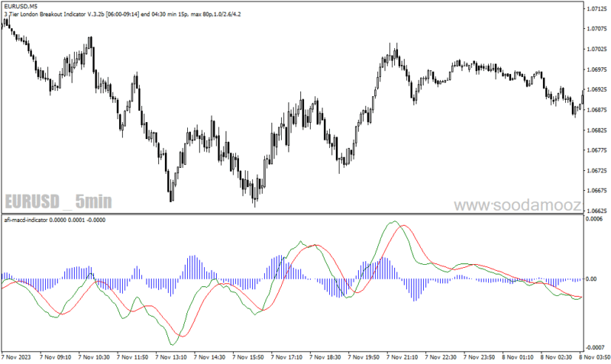Click price level 1.06675

click(597, 191)
